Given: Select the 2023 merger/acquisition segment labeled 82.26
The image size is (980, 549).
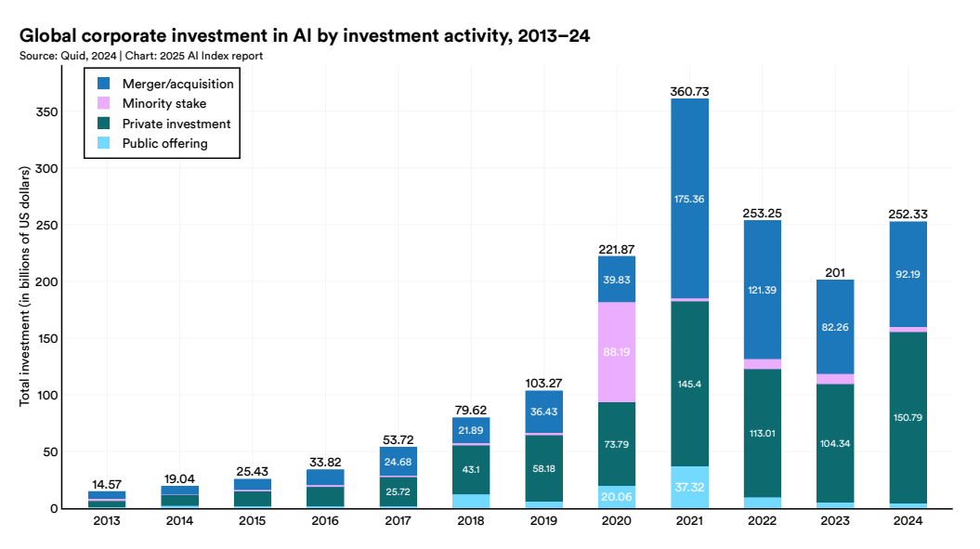Looking at the screenshot, I should click(x=835, y=326).
